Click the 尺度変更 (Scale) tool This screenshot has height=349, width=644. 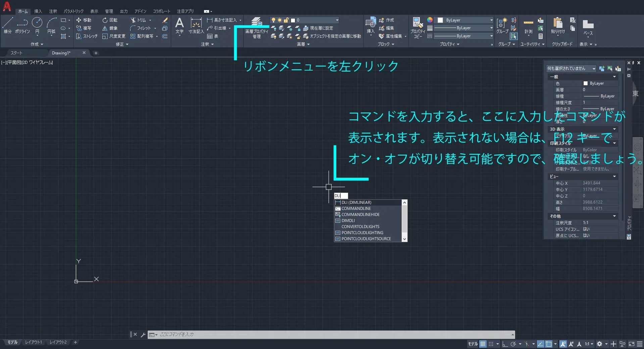114,36
